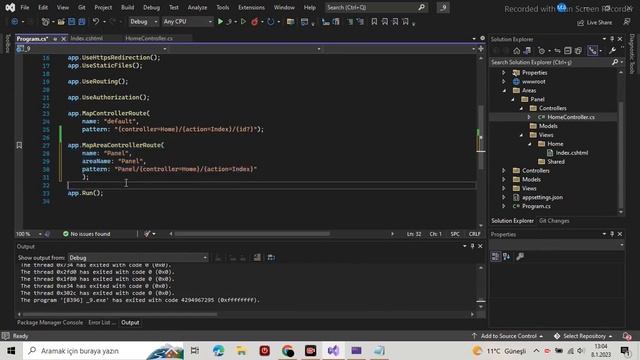The height and width of the screenshot is (360, 640).
Task: Click the Property Pages wrench in Properties panel
Action: tap(520, 256)
